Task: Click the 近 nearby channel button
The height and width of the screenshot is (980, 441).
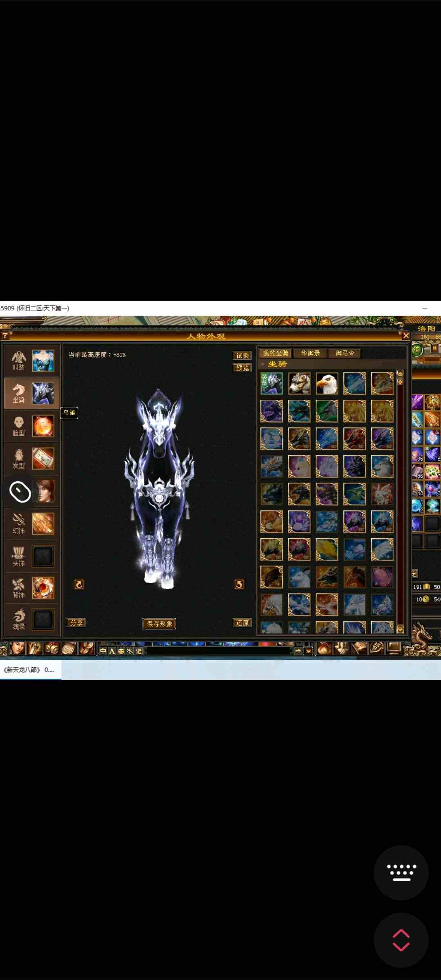Action: [x=139, y=651]
